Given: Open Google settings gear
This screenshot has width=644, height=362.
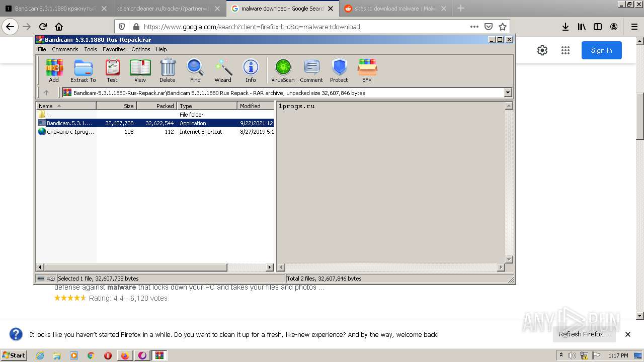Looking at the screenshot, I should pos(542,50).
